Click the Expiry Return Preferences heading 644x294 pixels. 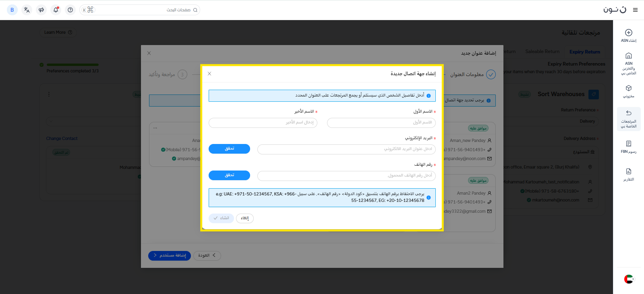click(x=576, y=64)
